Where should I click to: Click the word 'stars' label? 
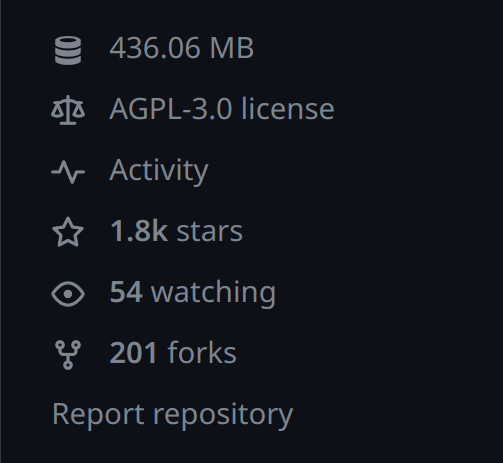pyautogui.click(x=210, y=232)
